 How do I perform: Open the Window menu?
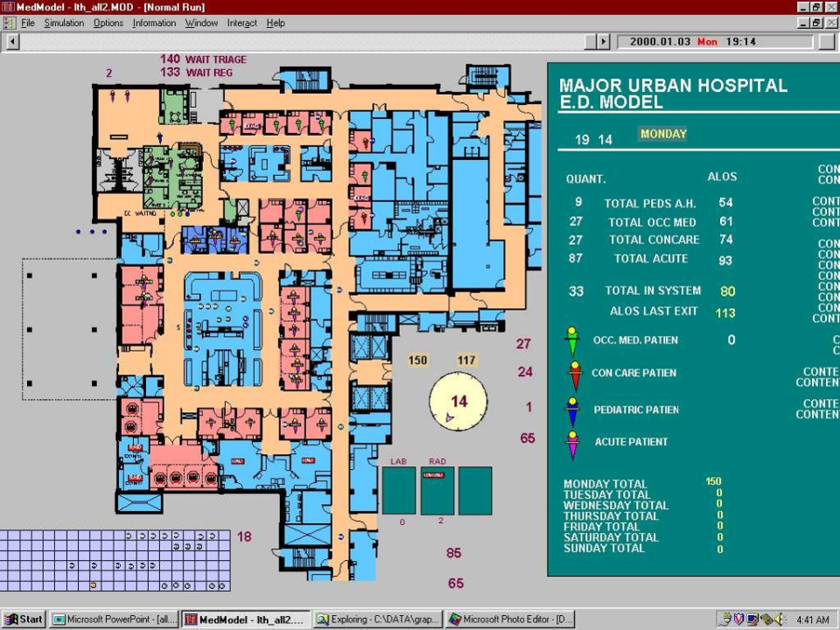click(201, 23)
